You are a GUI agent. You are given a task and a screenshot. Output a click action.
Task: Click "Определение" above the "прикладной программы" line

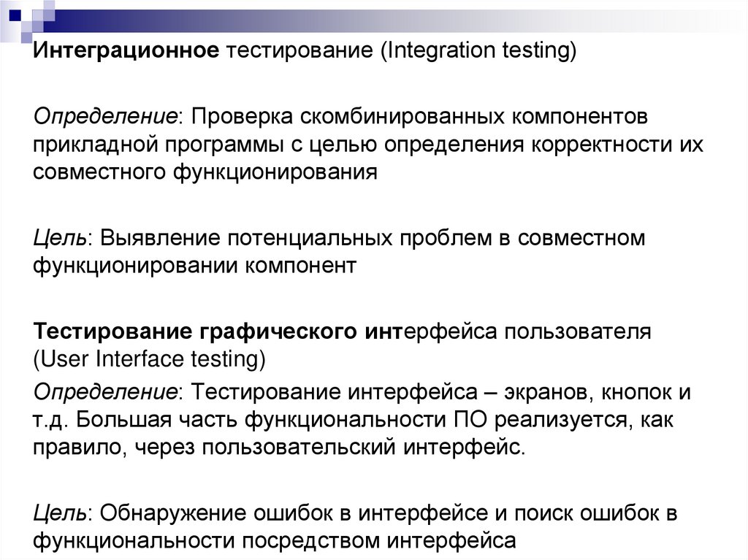(x=107, y=116)
